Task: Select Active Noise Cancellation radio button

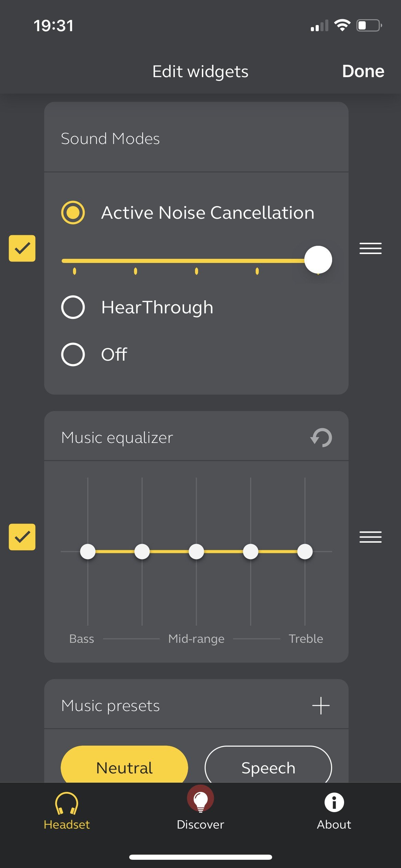Action: click(73, 213)
